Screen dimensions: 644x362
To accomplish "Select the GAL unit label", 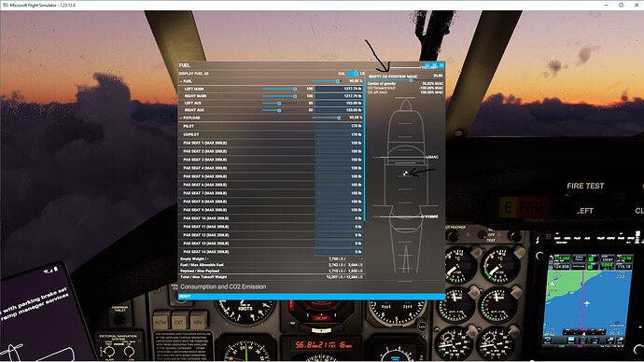I will click(342, 74).
